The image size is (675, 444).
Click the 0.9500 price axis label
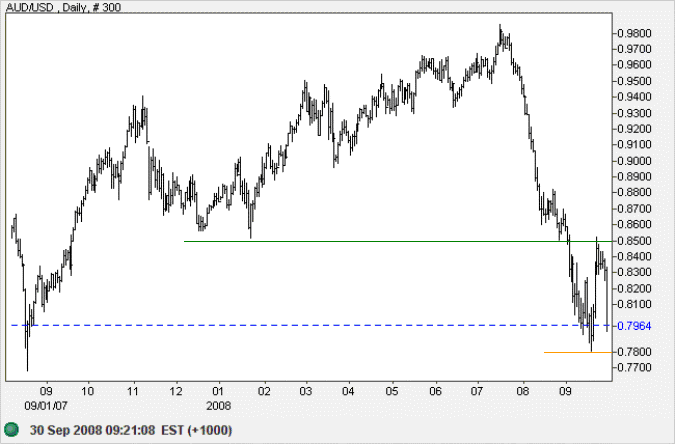click(634, 81)
